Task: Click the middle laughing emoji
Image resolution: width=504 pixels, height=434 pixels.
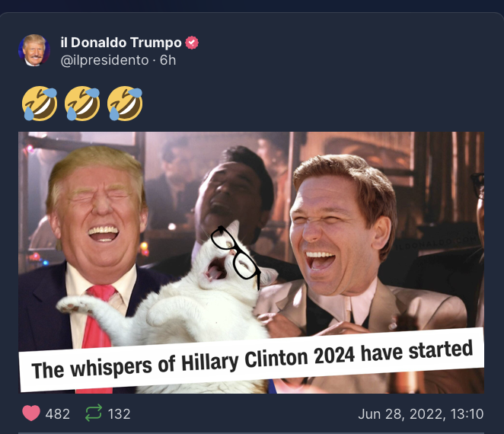Action: (82, 104)
